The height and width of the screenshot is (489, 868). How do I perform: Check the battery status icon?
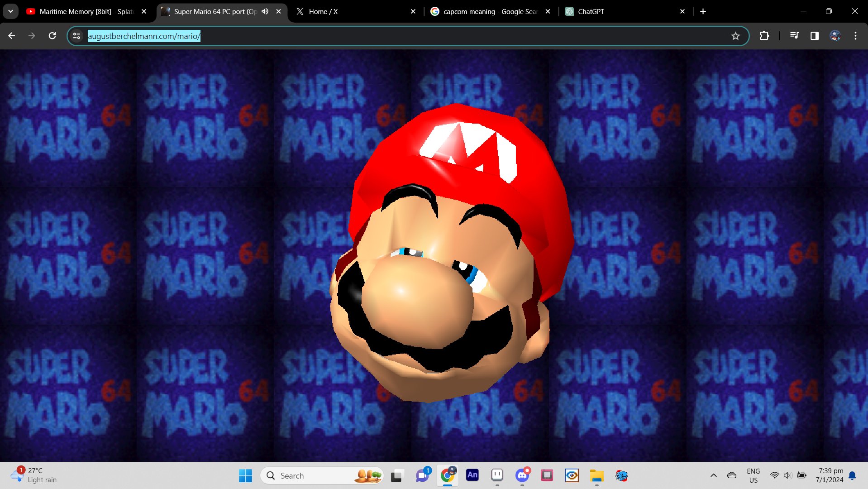tap(802, 475)
